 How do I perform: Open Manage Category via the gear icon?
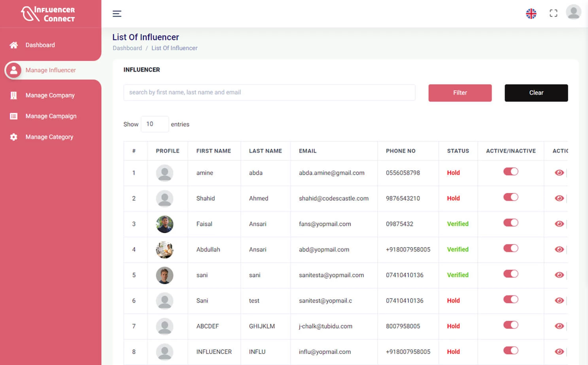pos(13,137)
